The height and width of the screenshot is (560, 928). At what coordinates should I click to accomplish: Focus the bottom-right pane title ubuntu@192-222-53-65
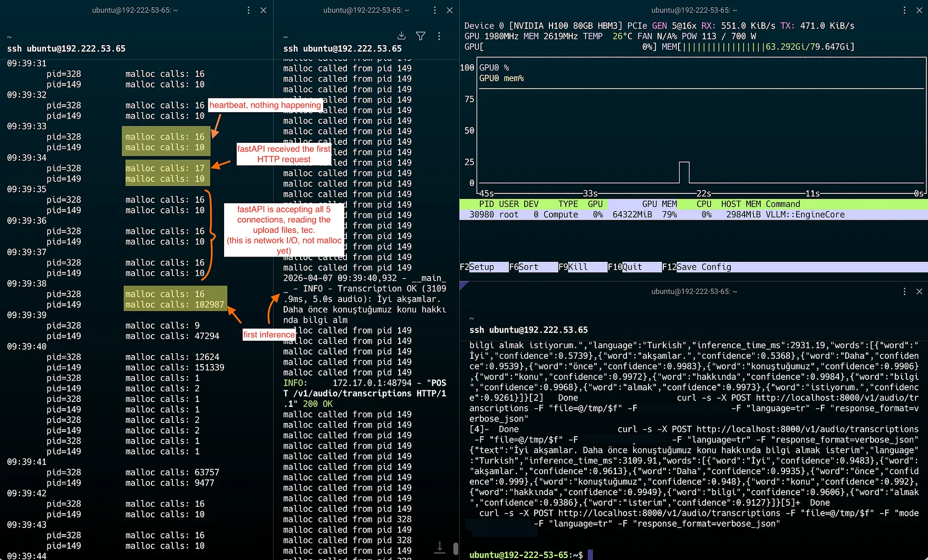coord(694,291)
